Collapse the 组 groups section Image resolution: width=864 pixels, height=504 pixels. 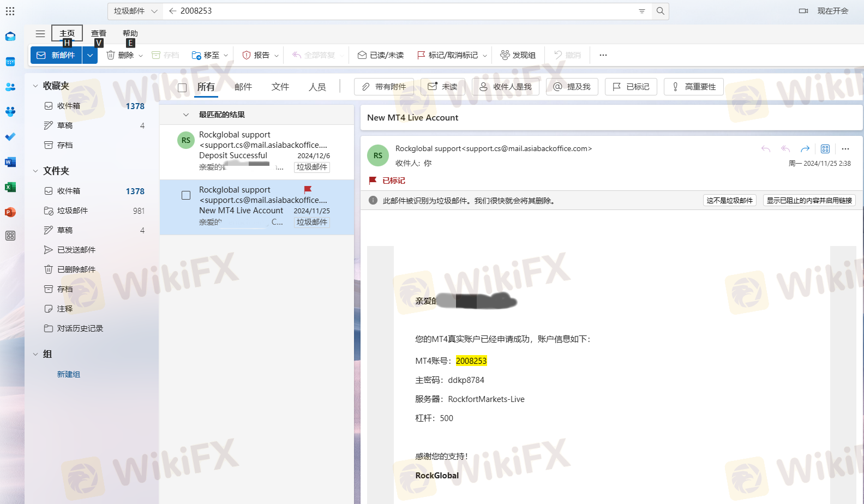point(35,355)
